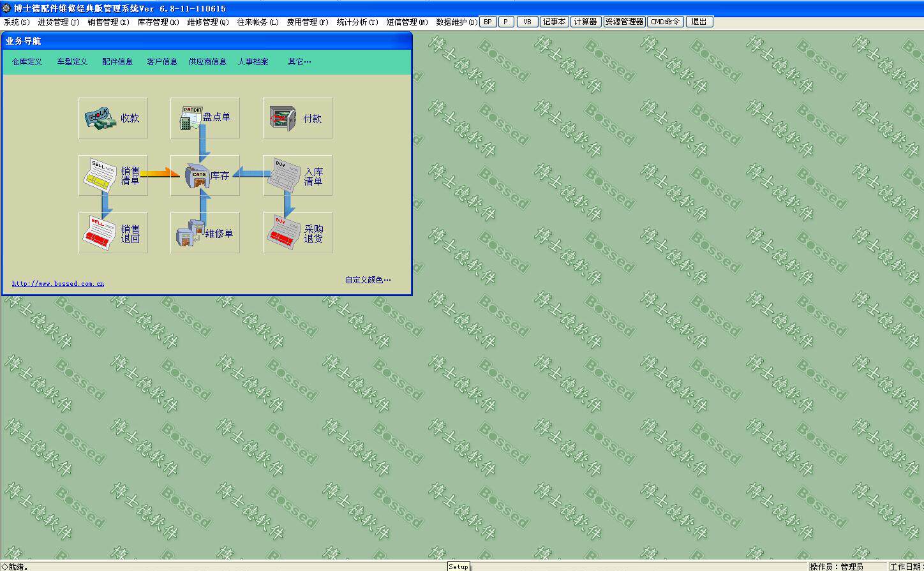Open the 入库清单 stock-in list icon
Screen dimensions: 924x571
click(x=297, y=175)
